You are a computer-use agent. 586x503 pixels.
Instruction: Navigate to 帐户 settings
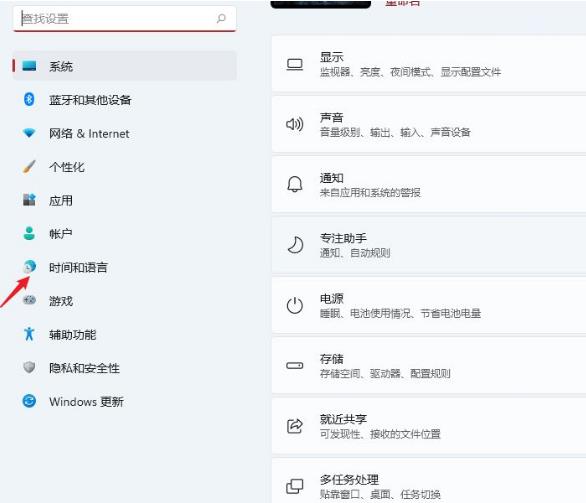(124, 234)
